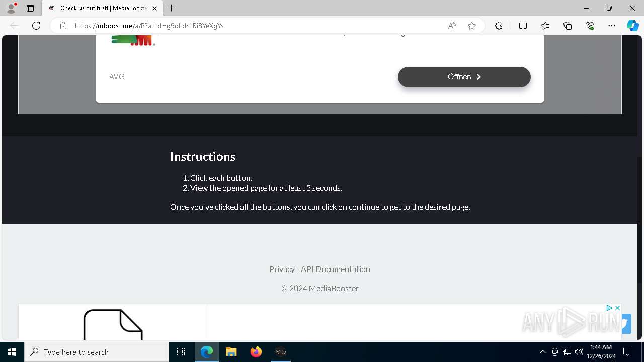Open network status tray icon
Screen dimensions: 644x362
coord(567,352)
